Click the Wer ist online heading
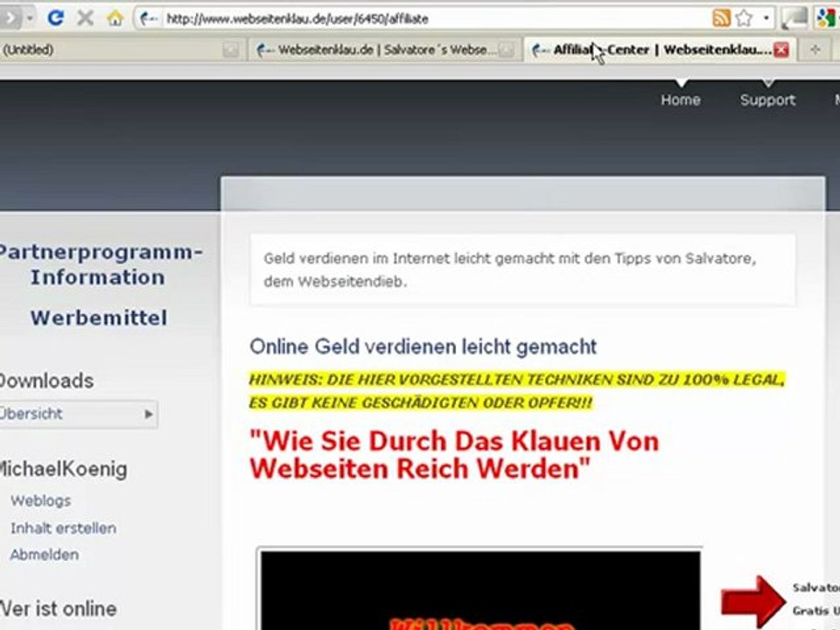This screenshot has width=840, height=630. (x=58, y=610)
